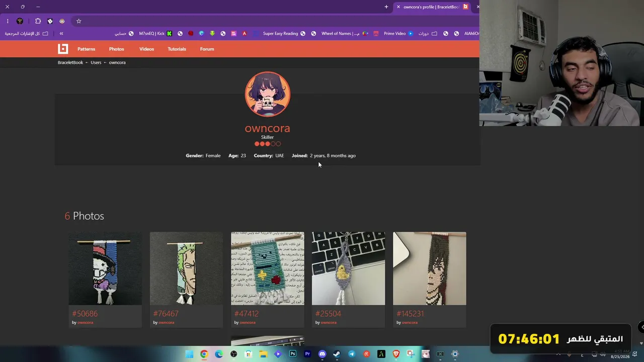Open Settings gear from the taskbar
The width and height of the screenshot is (644, 362).
point(455,354)
